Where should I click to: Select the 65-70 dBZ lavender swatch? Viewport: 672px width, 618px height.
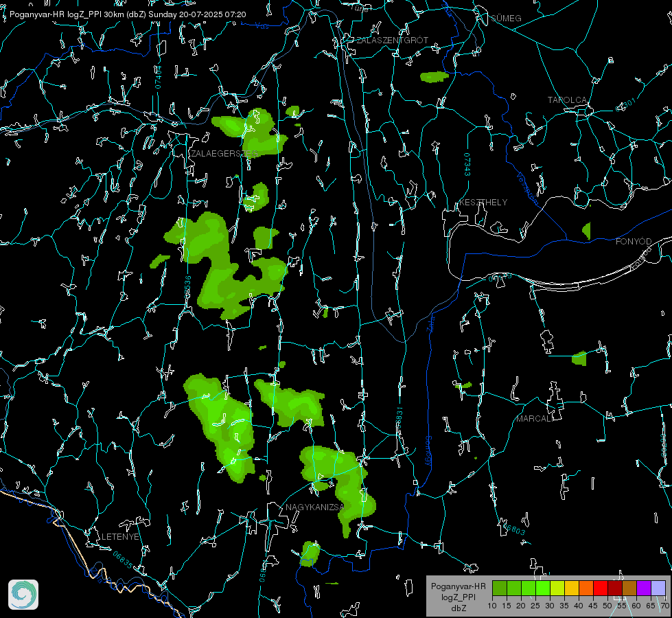pos(658,588)
